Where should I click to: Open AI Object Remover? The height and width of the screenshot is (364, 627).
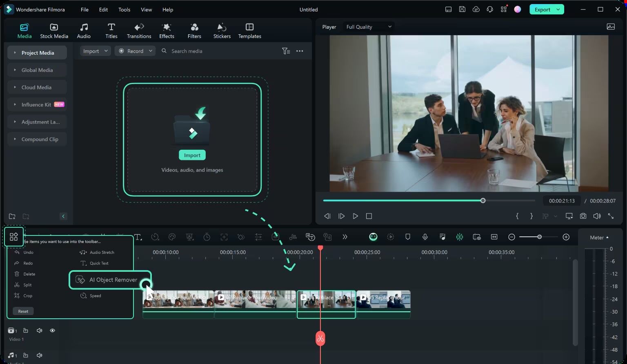[113, 280]
